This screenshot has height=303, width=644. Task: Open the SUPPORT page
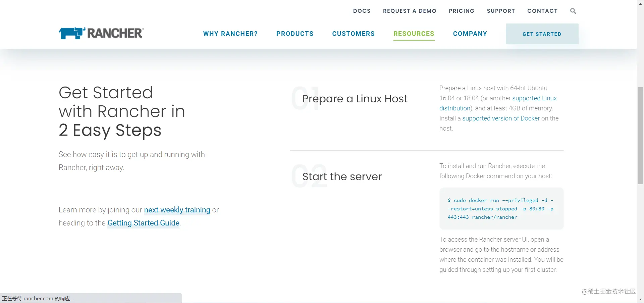point(501,11)
